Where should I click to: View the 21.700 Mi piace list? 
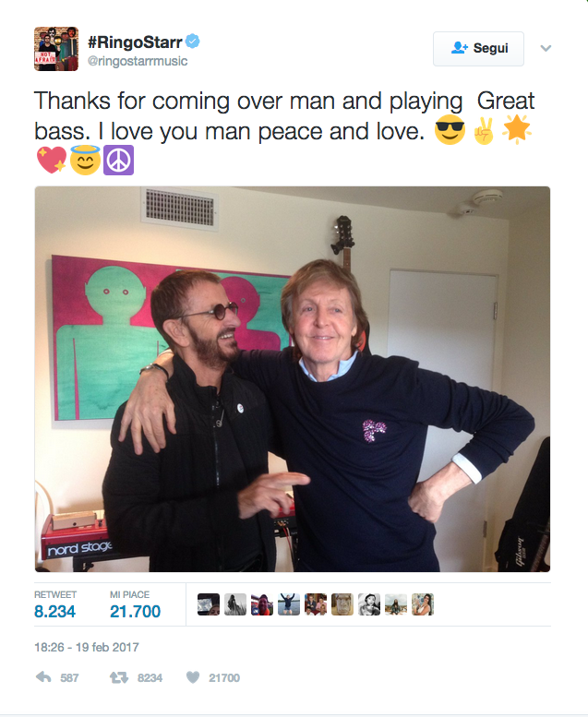[135, 604]
